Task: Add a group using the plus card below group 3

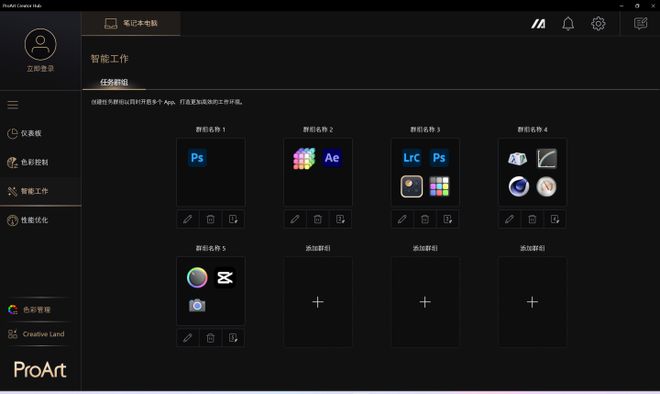Action: click(x=425, y=302)
